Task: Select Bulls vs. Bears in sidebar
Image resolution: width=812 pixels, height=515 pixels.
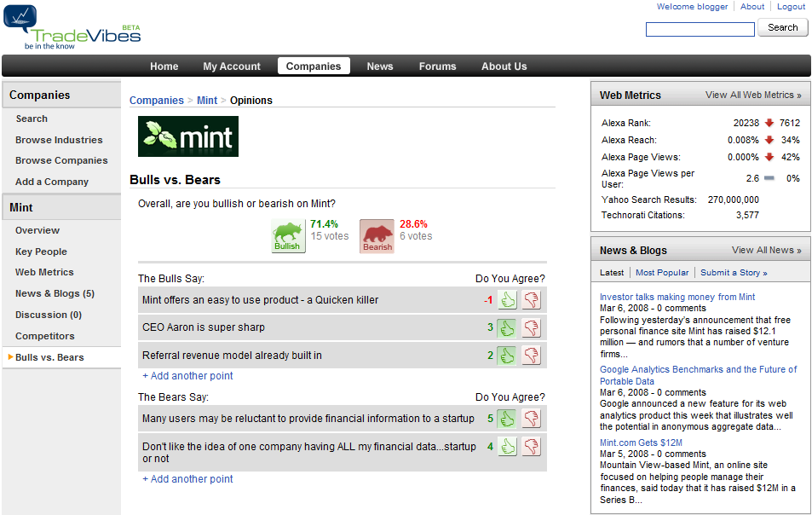Action: (49, 357)
